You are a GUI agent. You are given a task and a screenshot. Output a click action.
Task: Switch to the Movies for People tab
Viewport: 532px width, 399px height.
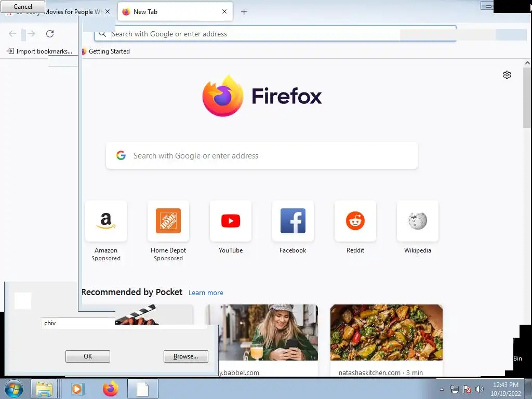point(58,12)
